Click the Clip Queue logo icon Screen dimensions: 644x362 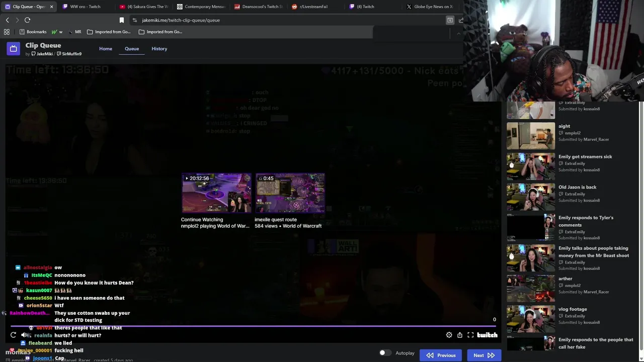pos(14,48)
